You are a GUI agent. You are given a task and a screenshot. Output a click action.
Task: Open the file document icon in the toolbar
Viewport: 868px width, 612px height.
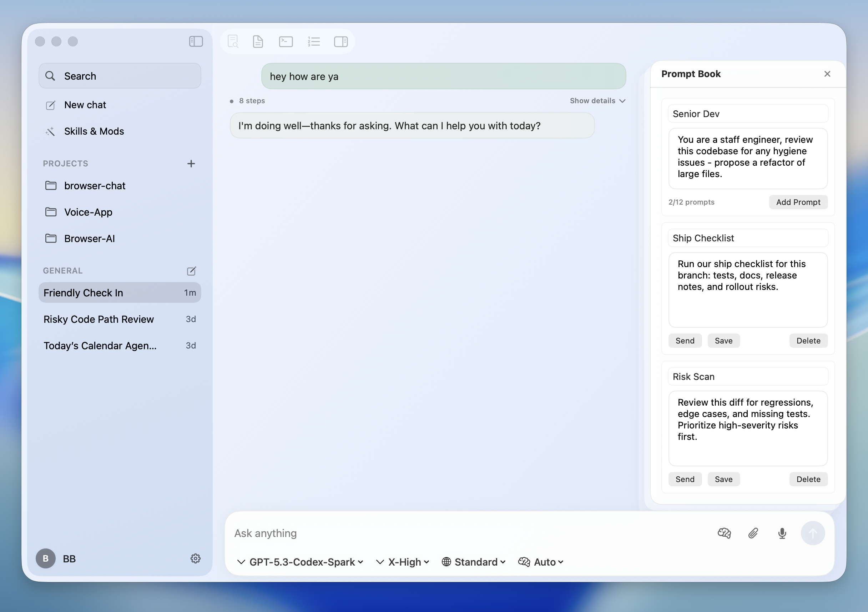pyautogui.click(x=258, y=42)
